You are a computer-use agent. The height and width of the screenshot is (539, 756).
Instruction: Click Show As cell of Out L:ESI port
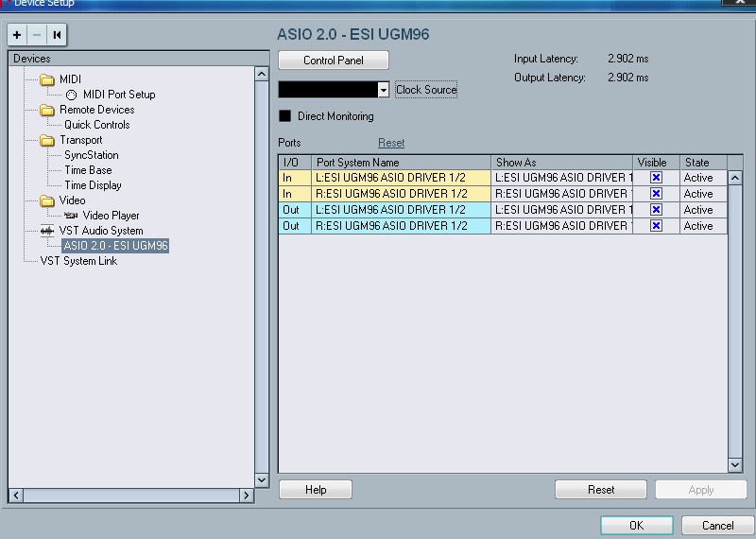(561, 209)
